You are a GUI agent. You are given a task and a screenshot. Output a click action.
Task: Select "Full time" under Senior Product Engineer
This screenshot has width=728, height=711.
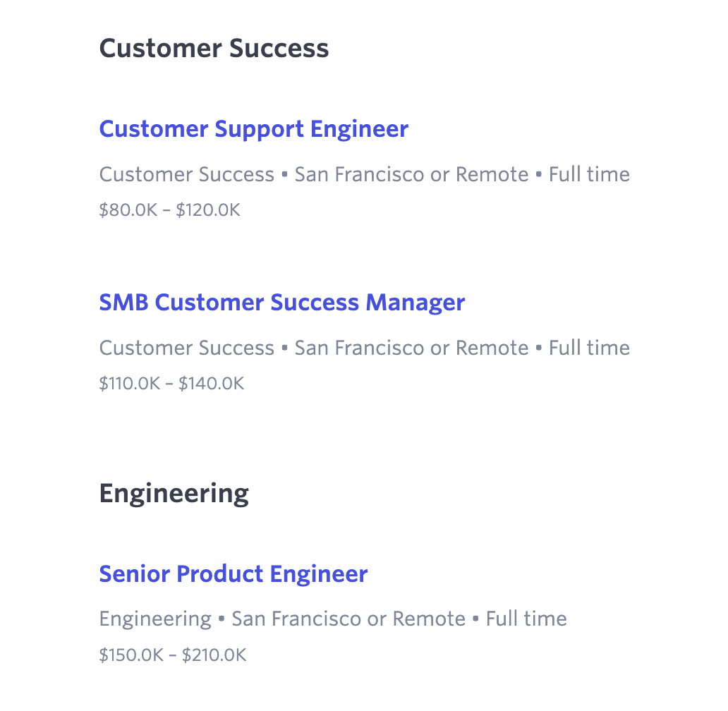526,619
